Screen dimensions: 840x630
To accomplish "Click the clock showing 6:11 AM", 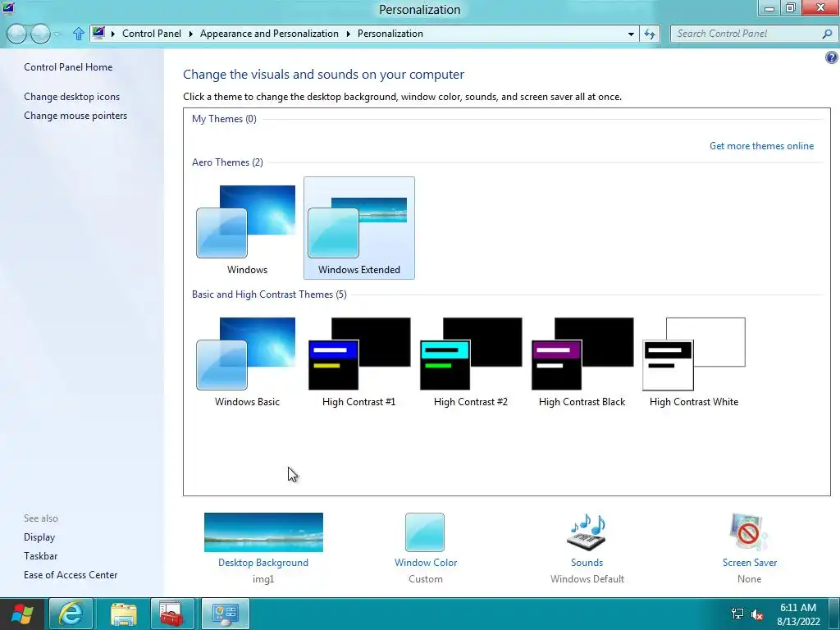I will pos(797,608).
